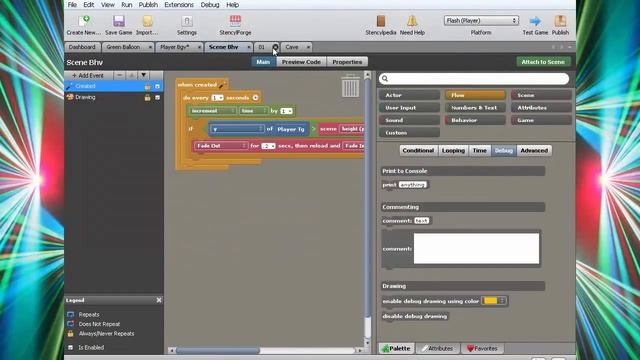Screen dimensions: 640x360
Task: Click the Attach to Scene button
Action: coord(543,62)
